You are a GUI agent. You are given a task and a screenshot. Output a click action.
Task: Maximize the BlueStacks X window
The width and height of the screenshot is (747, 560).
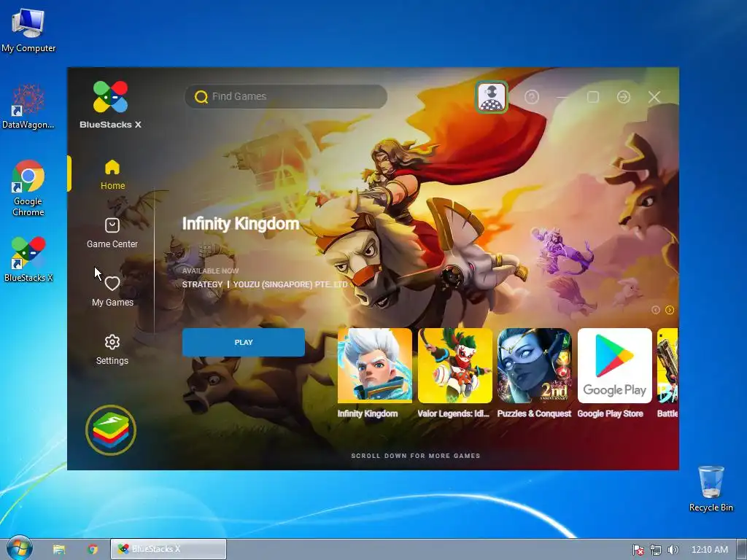(593, 97)
